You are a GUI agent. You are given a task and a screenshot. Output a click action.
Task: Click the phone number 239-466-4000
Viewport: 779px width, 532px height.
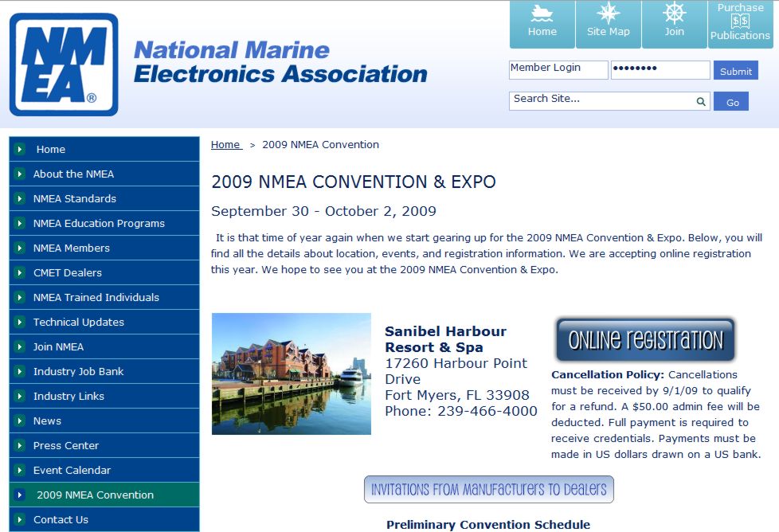487,411
